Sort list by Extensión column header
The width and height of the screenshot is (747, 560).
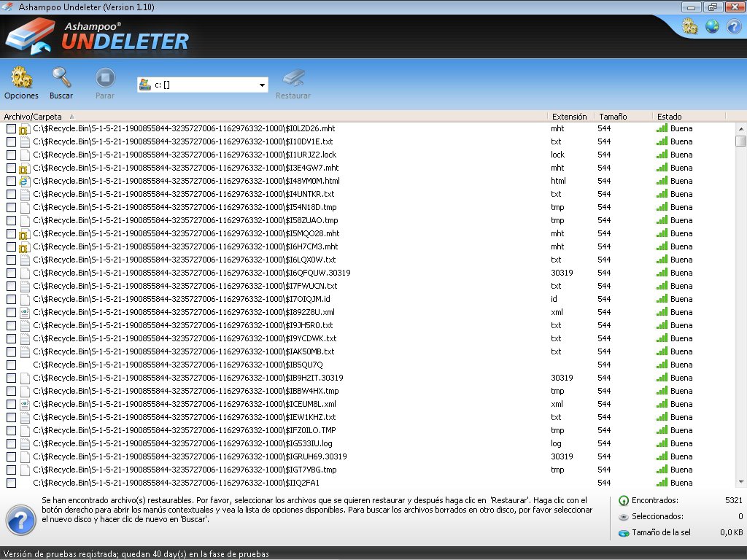(569, 117)
